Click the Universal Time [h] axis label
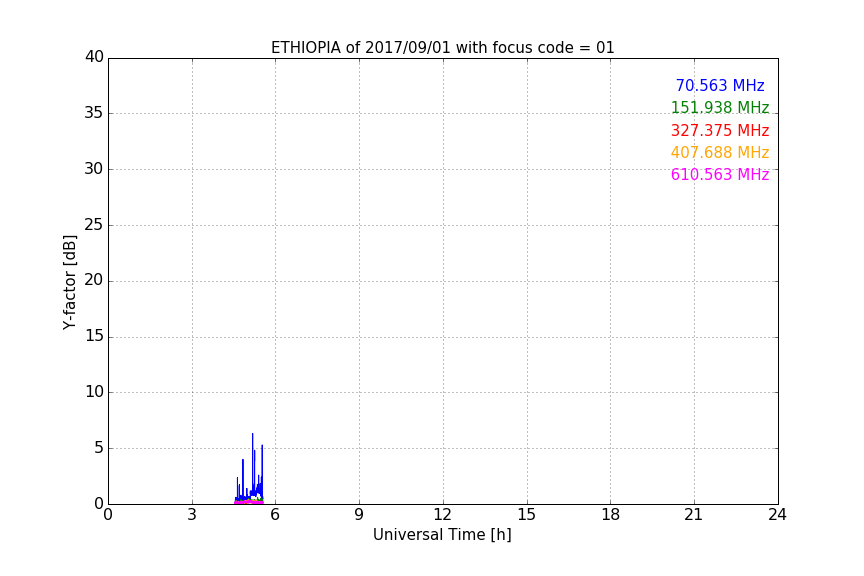Viewport: 864px width, 576px height. click(442, 535)
